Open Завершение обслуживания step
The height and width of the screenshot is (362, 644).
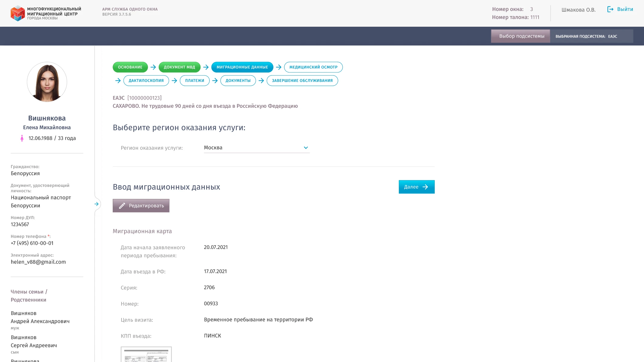coord(302,80)
